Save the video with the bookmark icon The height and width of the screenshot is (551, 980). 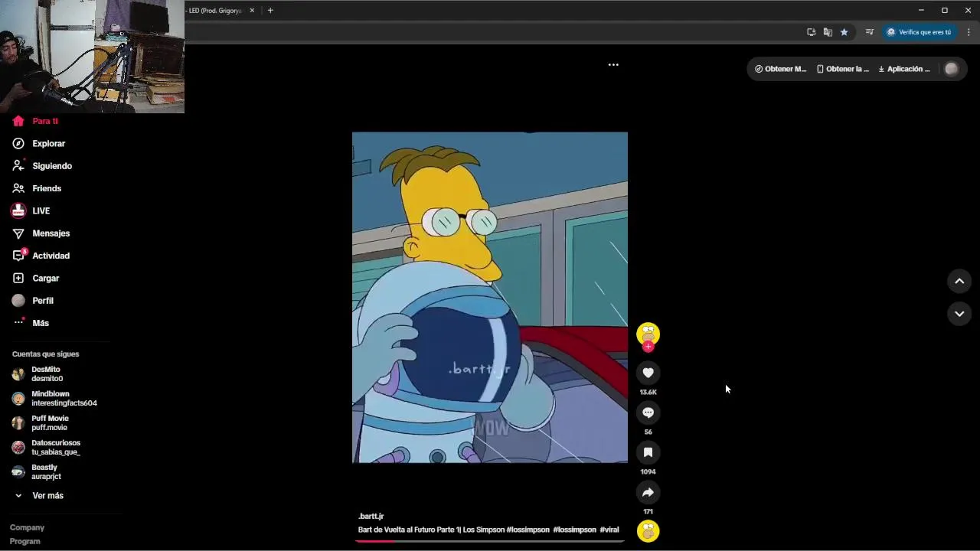(x=648, y=452)
